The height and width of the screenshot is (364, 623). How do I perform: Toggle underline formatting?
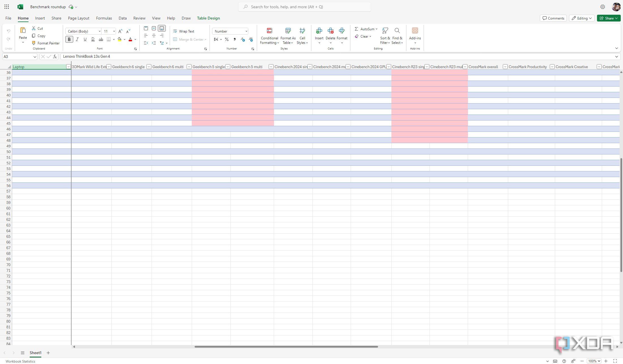click(x=85, y=39)
